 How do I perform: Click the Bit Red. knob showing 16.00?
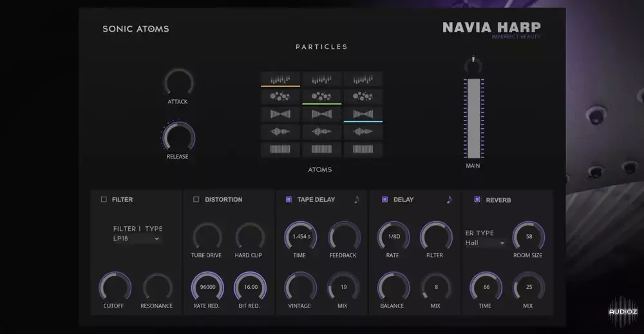pyautogui.click(x=250, y=287)
